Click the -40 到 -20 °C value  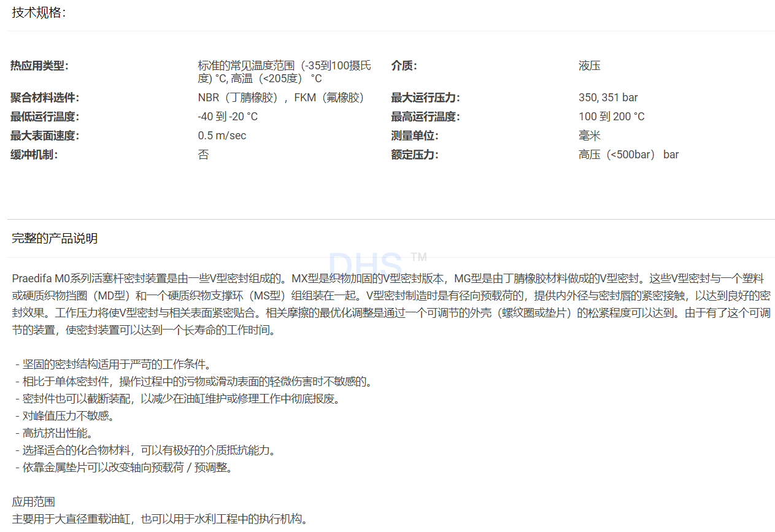(x=228, y=117)
